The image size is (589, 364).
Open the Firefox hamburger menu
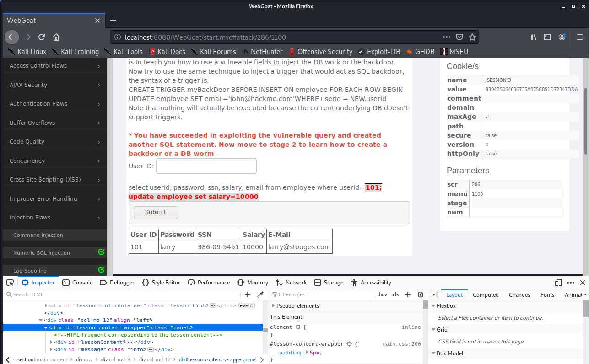[x=580, y=37]
